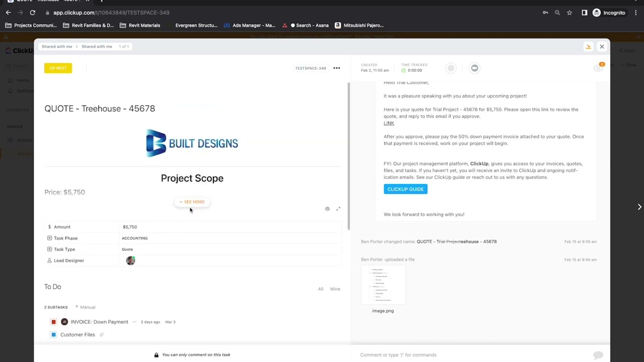Screen dimensions: 644x362
Task: Click the LINK hyperlink in the email
Action: 389,123
